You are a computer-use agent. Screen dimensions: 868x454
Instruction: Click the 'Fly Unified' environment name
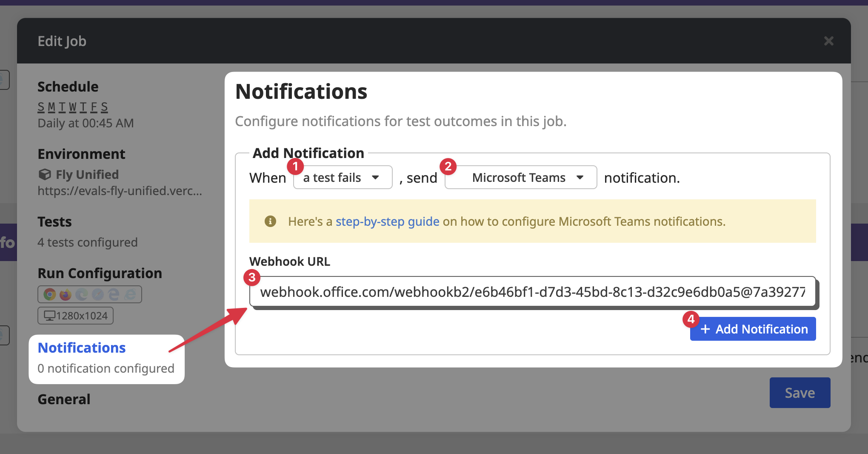87,175
